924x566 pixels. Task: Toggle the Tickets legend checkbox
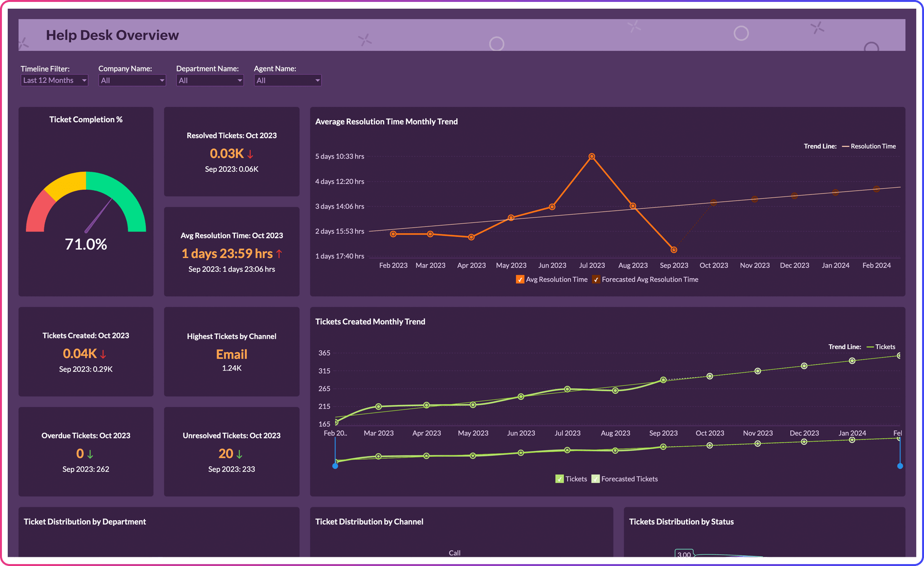coord(559,479)
